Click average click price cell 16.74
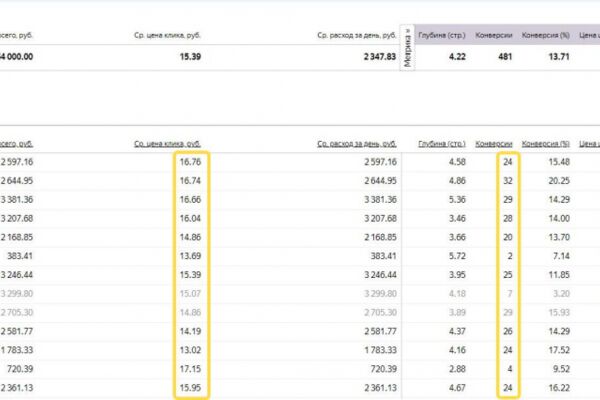This screenshot has width=600, height=400. [x=190, y=181]
